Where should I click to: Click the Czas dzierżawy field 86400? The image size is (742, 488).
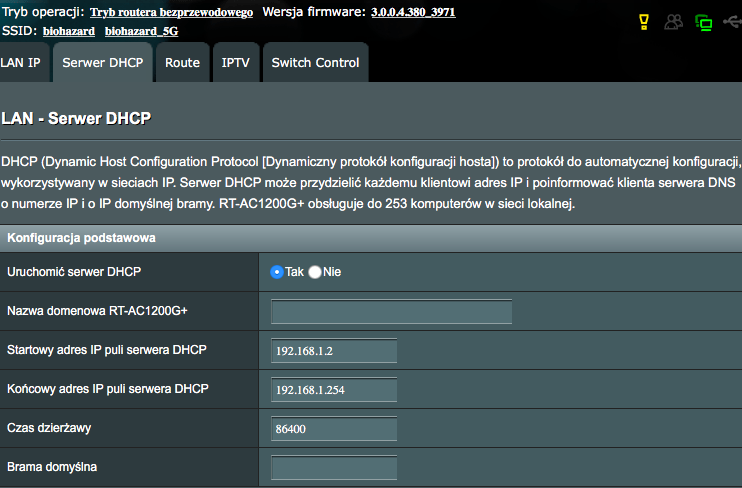[x=334, y=429]
